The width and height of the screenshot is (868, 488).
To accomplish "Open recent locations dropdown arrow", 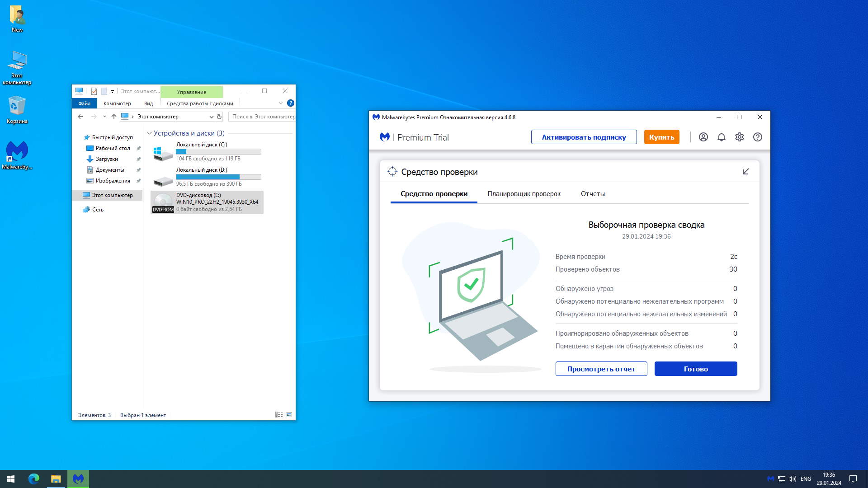I will 104,117.
